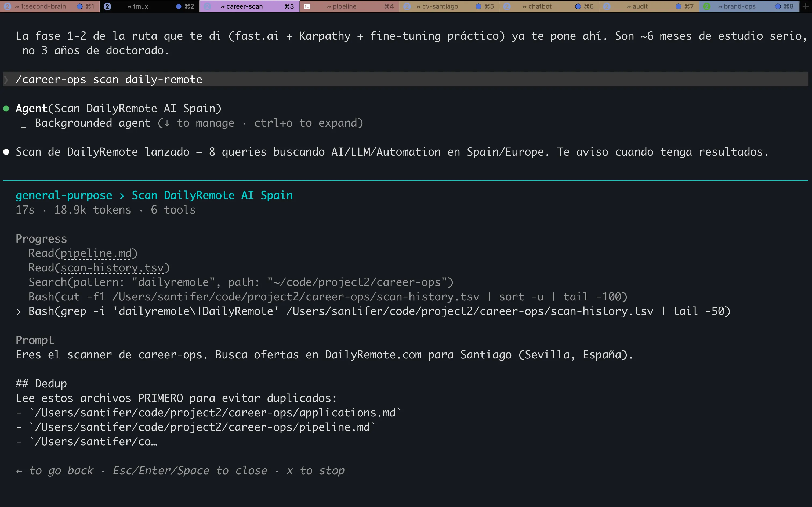This screenshot has width=812, height=507.
Task: Click the terminal icon on the pipeline tab
Action: pos(307,6)
